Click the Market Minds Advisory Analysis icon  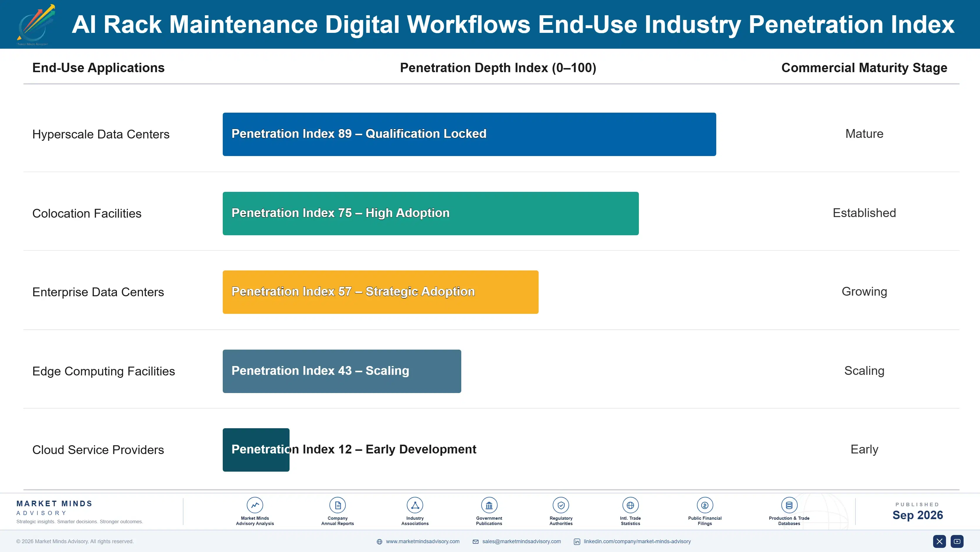(255, 505)
